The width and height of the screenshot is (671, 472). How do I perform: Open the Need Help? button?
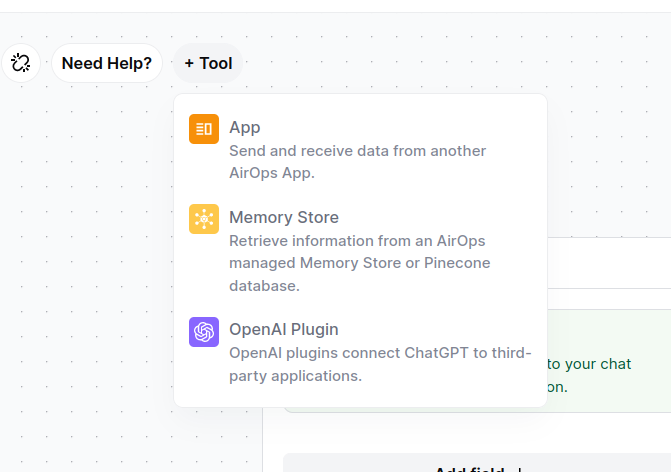[107, 63]
